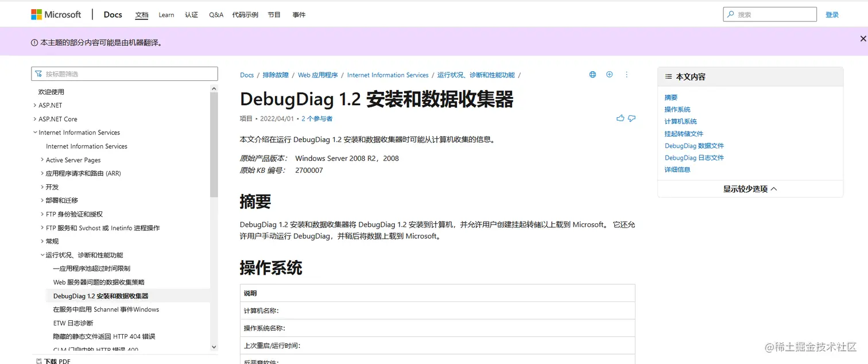Click the search magnifier icon
The width and height of the screenshot is (868, 364).
click(x=730, y=14)
